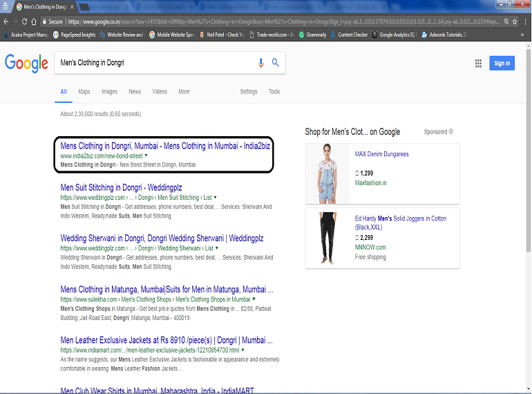Click the Sponsored info icon

(x=451, y=131)
